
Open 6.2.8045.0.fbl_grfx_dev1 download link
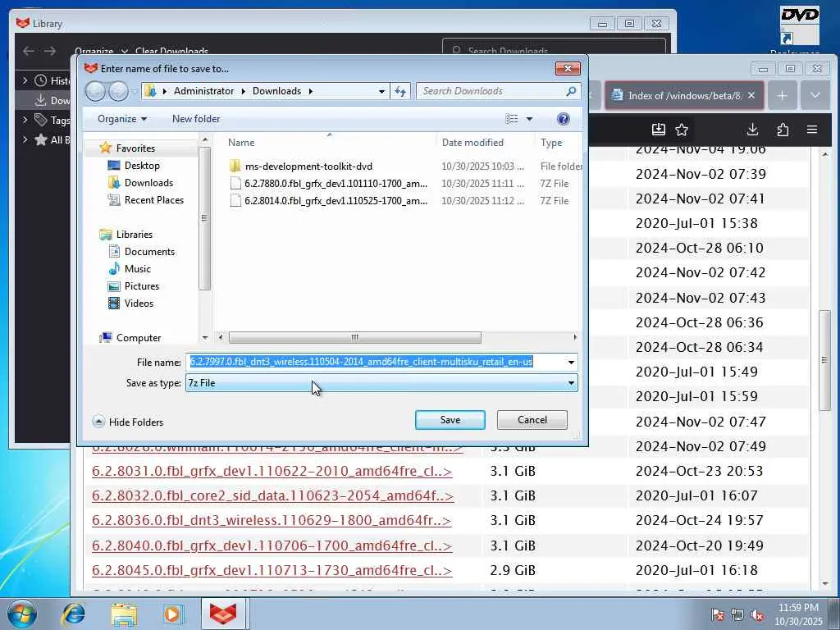pyautogui.click(x=272, y=571)
